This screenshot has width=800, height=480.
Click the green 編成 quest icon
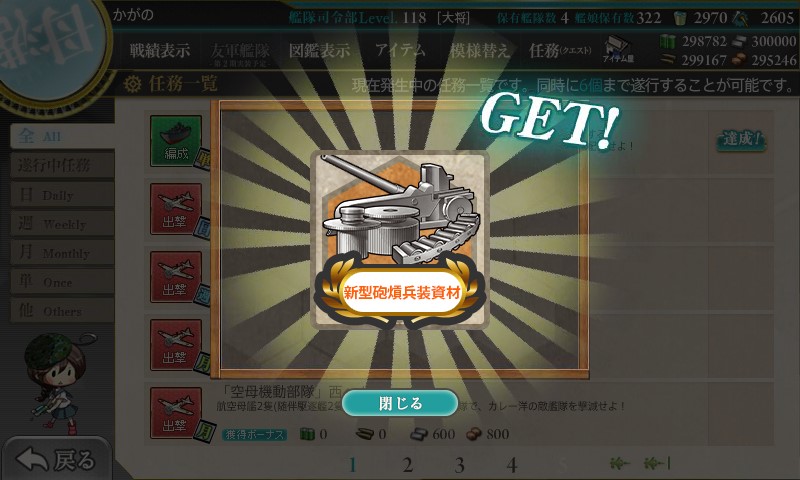[176, 141]
